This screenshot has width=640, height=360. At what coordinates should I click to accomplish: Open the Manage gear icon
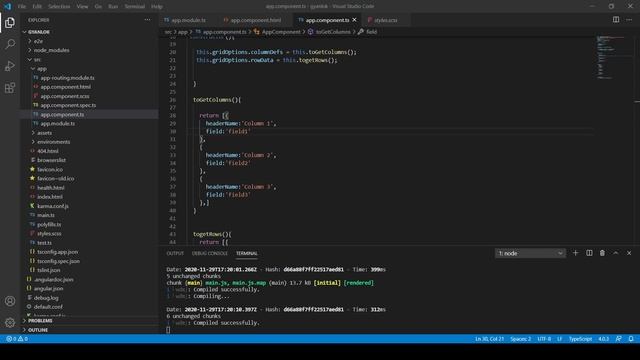[10, 322]
